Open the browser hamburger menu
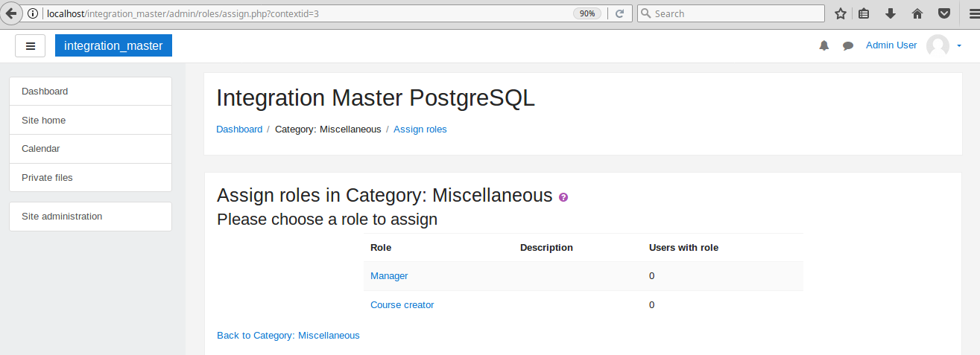 [x=968, y=13]
